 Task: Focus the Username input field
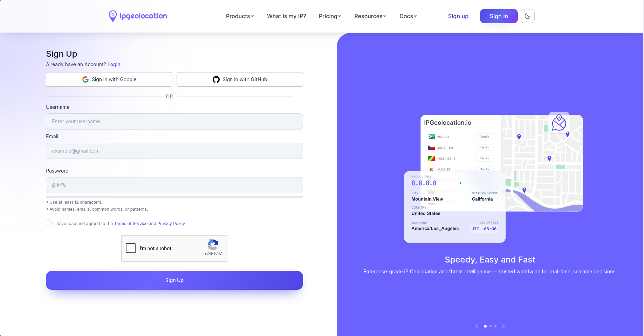pyautogui.click(x=174, y=121)
